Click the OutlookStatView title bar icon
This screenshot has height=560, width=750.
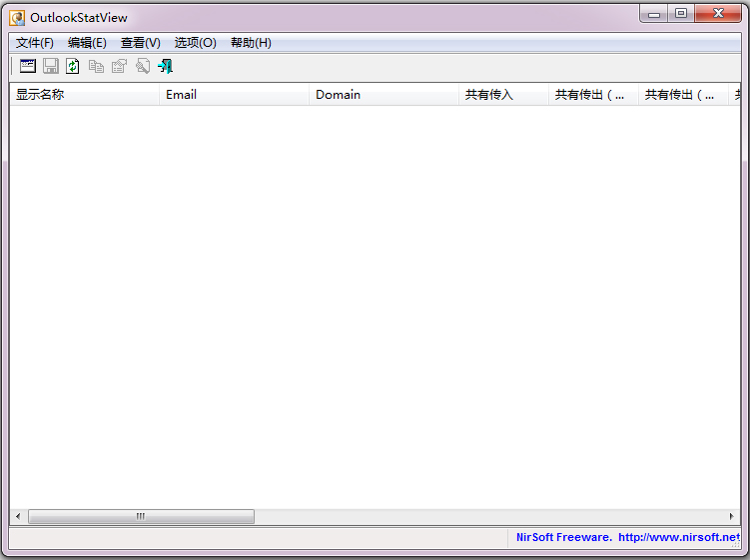[x=17, y=17]
